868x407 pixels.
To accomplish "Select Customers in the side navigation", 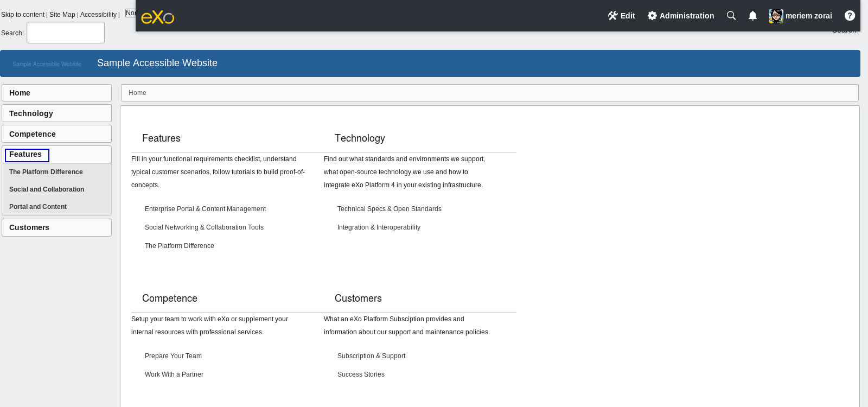I will click(x=56, y=227).
